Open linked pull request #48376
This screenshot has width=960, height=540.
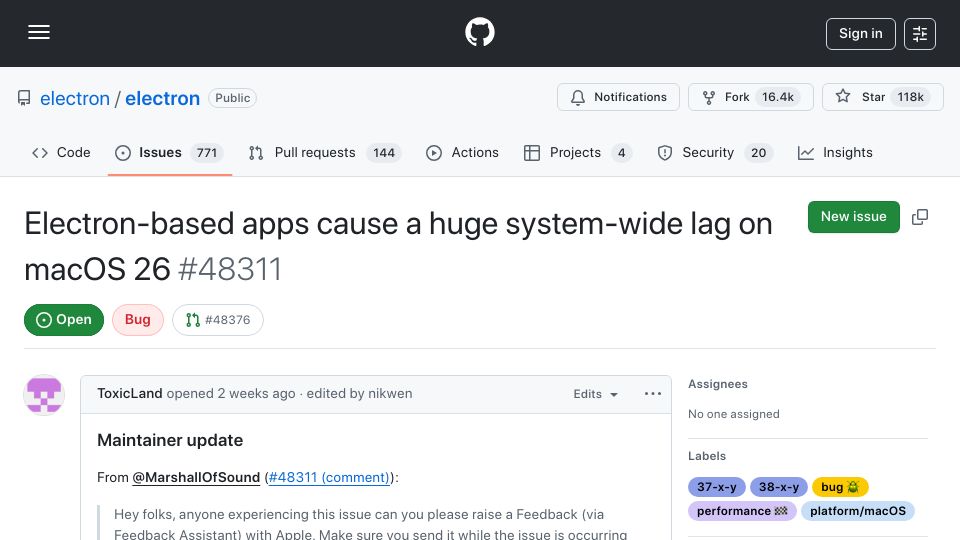[218, 320]
